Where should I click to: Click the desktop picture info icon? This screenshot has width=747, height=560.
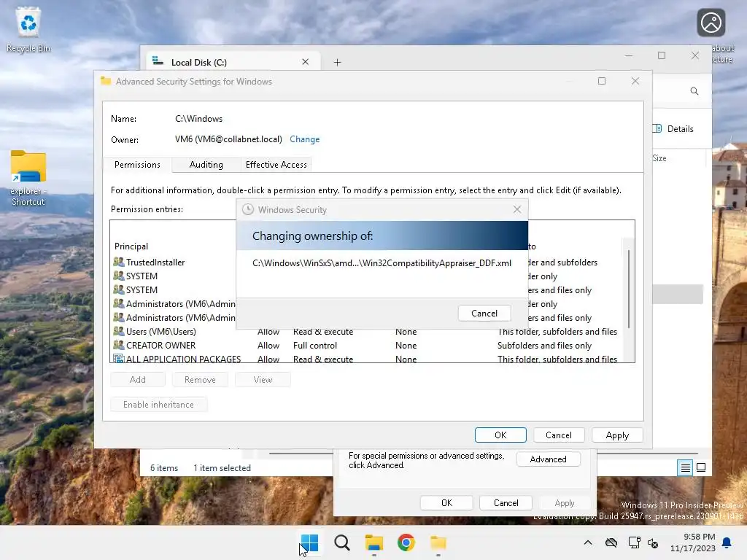coord(711,23)
